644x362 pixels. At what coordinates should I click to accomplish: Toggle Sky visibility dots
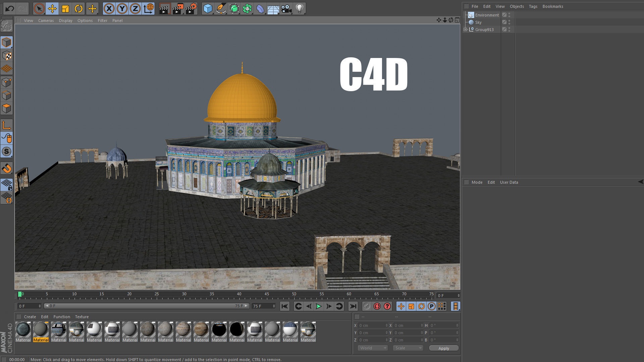point(509,22)
